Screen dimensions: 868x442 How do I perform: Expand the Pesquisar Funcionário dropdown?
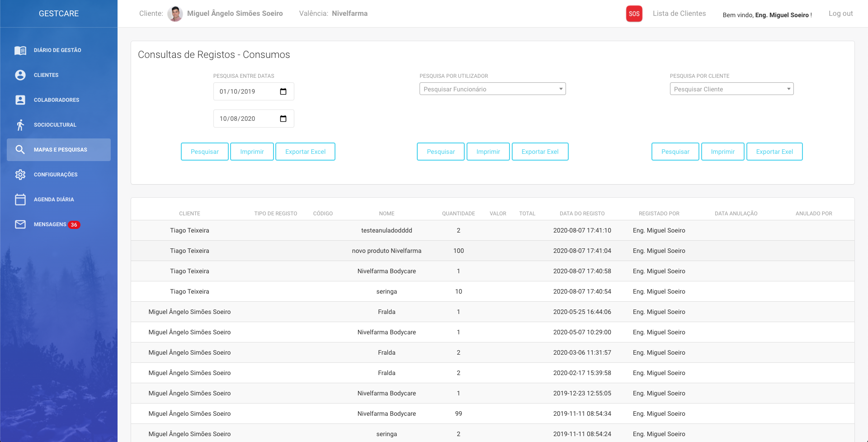pos(493,89)
